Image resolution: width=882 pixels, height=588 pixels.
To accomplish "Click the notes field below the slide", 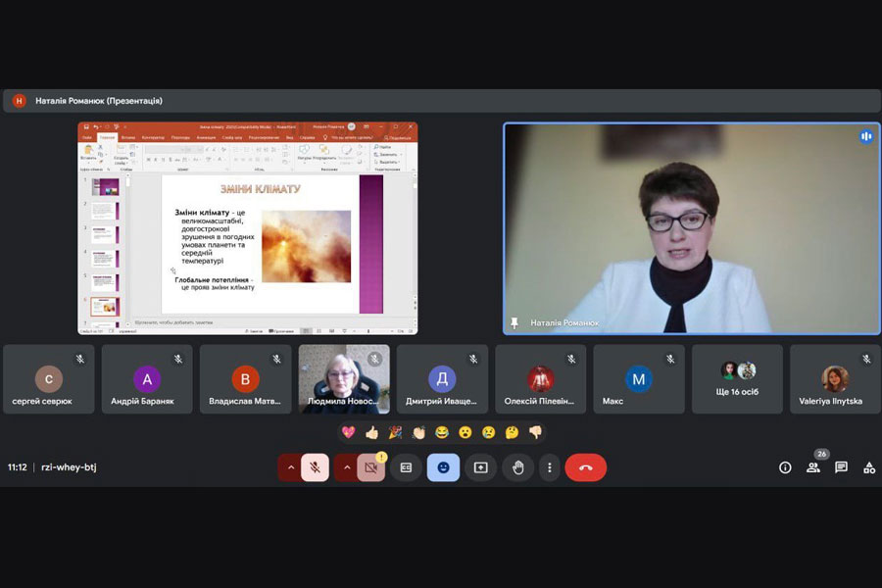I will pos(272,322).
